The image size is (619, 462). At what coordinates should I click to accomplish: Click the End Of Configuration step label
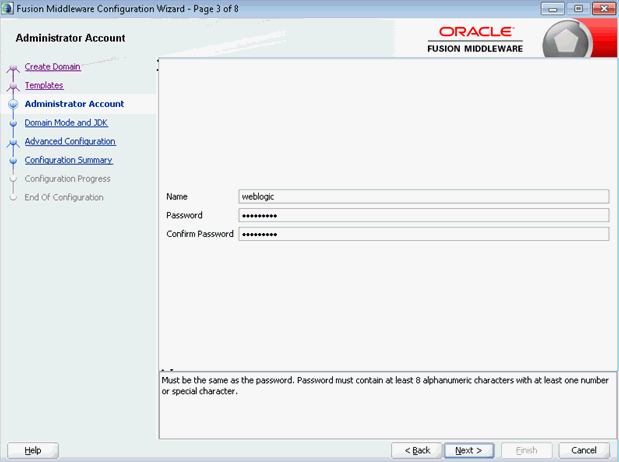click(64, 197)
